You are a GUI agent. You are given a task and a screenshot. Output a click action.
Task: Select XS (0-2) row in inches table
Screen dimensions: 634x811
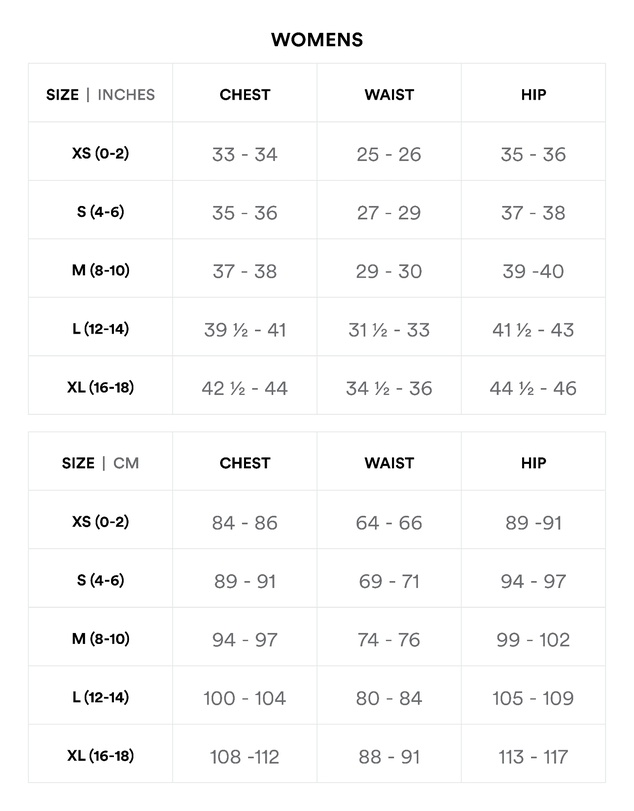316,154
